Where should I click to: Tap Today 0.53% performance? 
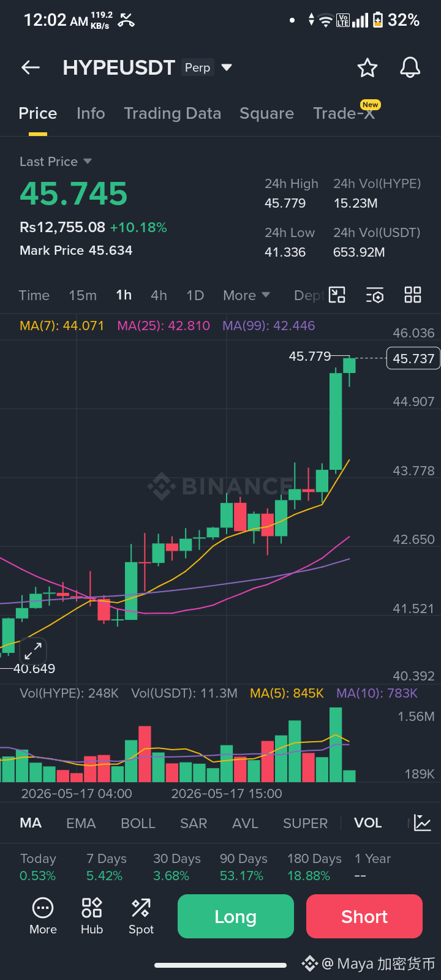click(x=38, y=867)
